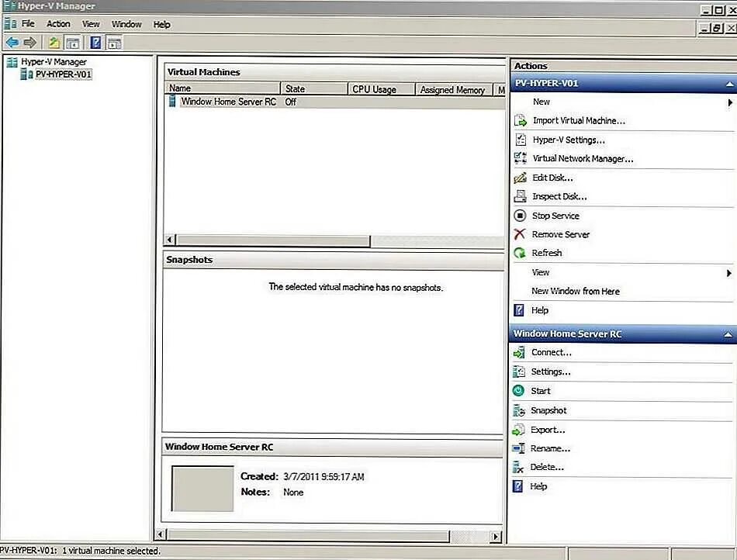The image size is (737, 560).
Task: Click the Show/Hide Console Tree toolbar icon
Action: point(72,43)
